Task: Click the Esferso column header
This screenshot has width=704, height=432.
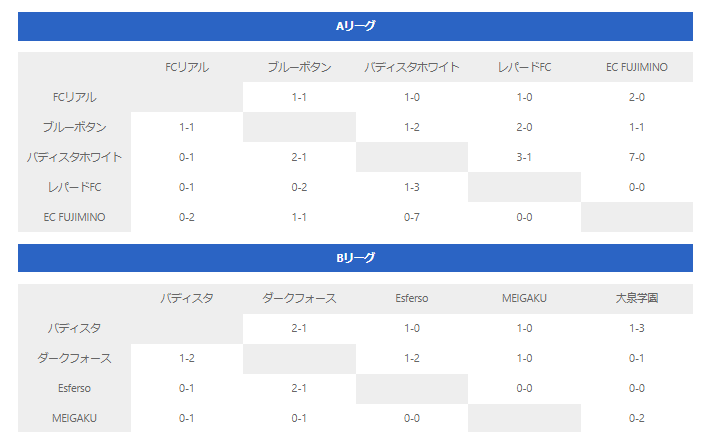Action: (x=412, y=299)
